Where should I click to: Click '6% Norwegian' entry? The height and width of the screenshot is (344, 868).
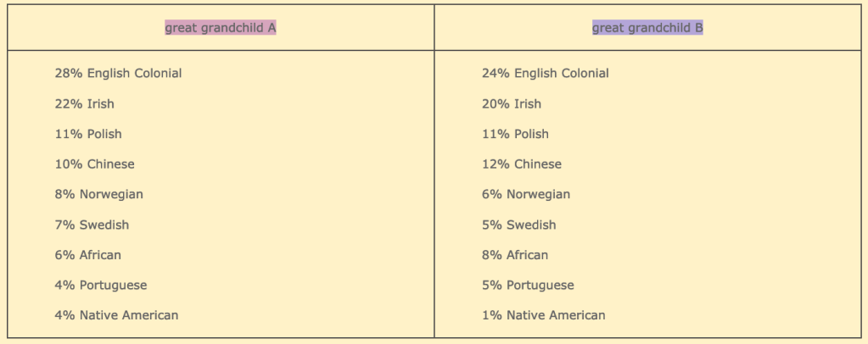[525, 195]
